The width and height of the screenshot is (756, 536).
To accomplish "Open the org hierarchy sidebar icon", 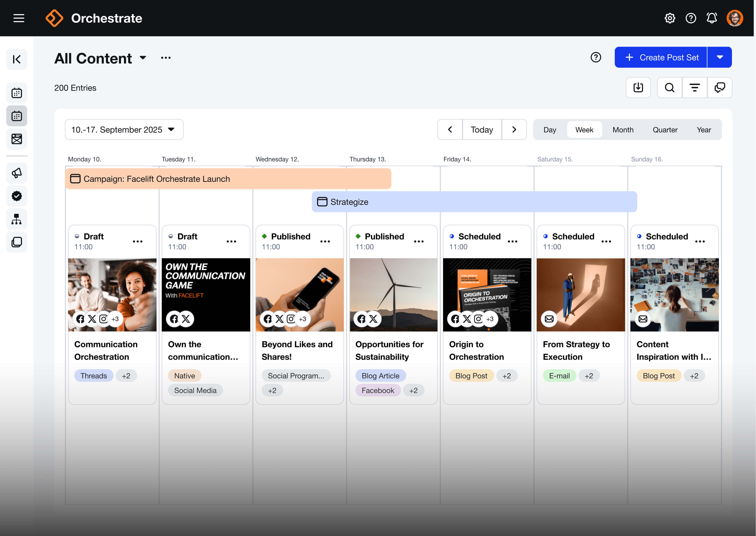I will [16, 219].
